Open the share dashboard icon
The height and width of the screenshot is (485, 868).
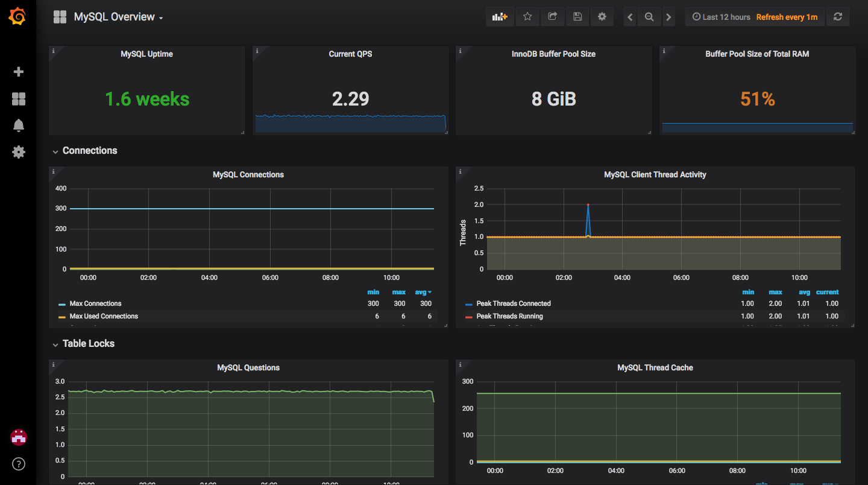click(x=552, y=16)
